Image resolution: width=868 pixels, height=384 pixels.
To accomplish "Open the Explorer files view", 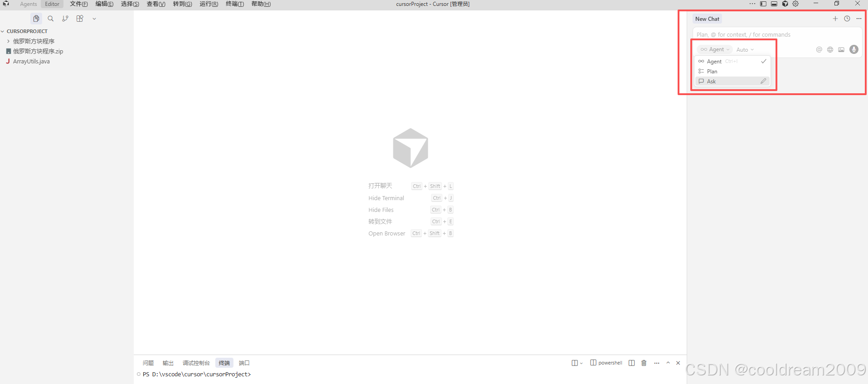I will tap(36, 19).
